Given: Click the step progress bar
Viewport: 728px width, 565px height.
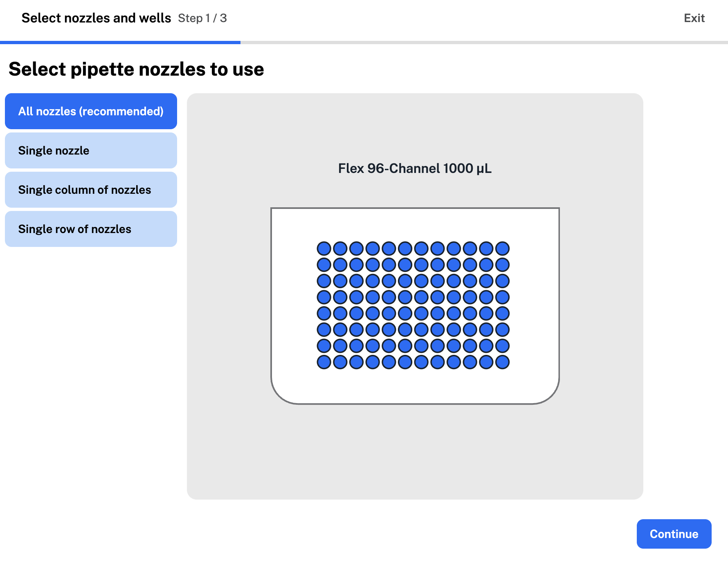Looking at the screenshot, I should click(x=364, y=43).
